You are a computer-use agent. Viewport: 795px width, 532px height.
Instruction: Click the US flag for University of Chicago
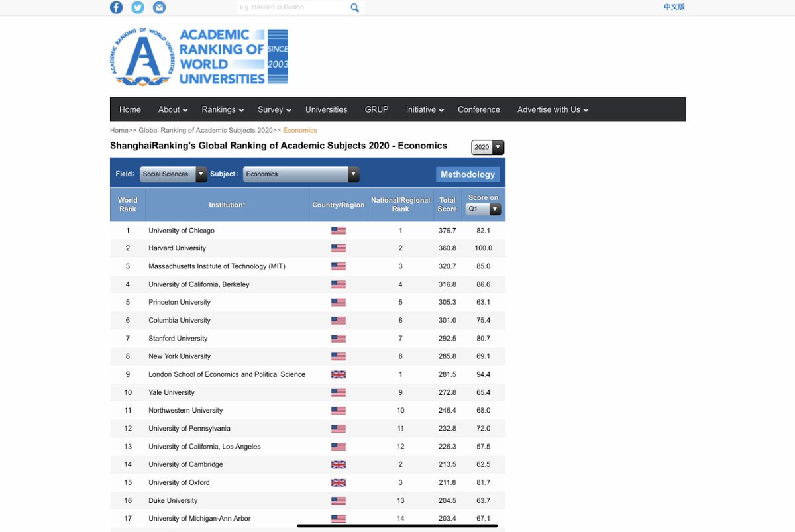[339, 231]
